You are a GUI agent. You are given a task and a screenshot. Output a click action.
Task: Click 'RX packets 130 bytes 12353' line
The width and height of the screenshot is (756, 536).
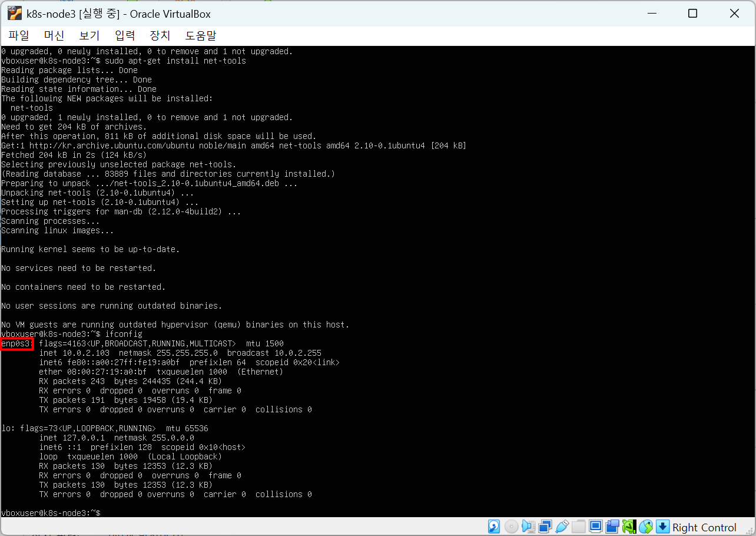click(x=126, y=466)
